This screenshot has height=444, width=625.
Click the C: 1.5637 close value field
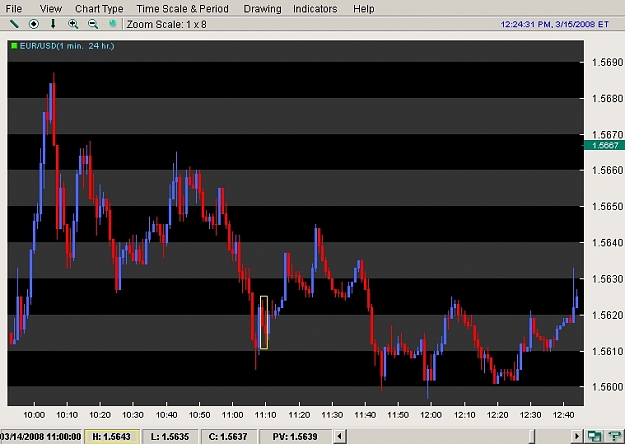tap(228, 436)
